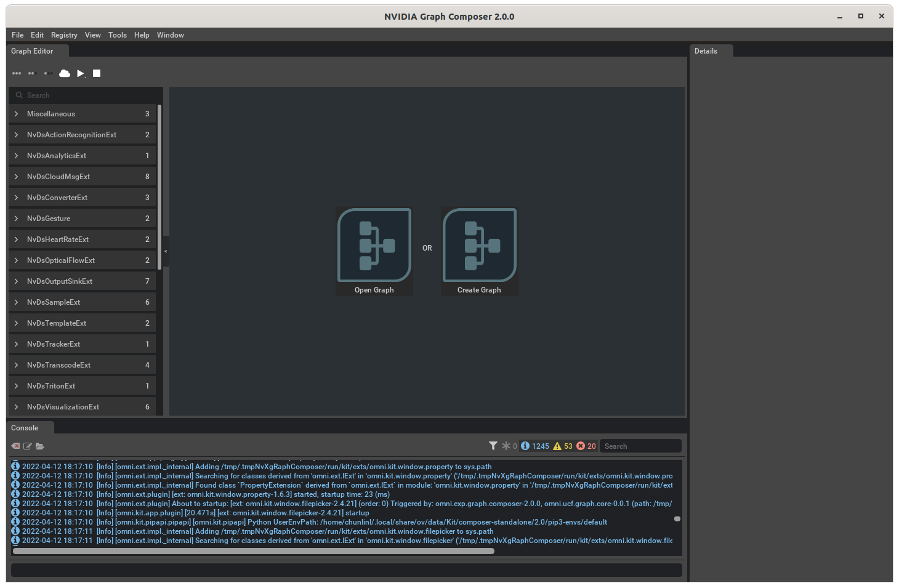This screenshot has width=899, height=588.
Task: Focus the console Search field
Action: click(640, 446)
